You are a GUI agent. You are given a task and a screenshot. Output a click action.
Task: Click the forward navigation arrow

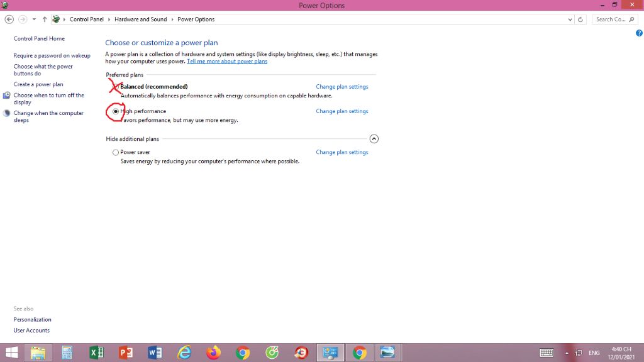click(23, 19)
